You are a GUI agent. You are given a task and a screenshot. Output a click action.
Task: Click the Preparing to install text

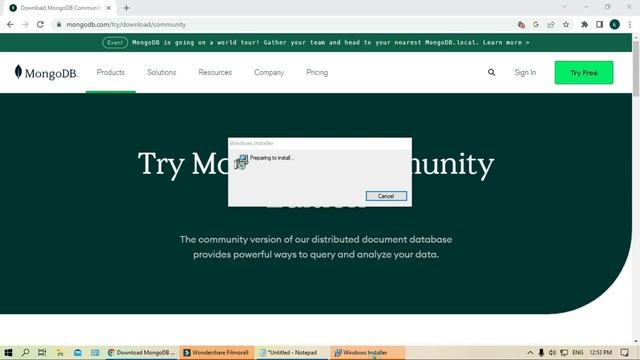[272, 158]
